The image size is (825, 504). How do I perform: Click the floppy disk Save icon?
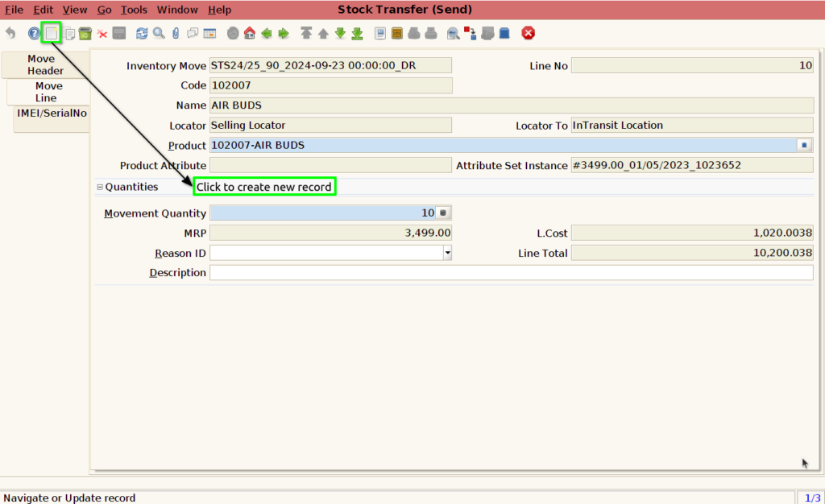[119, 33]
